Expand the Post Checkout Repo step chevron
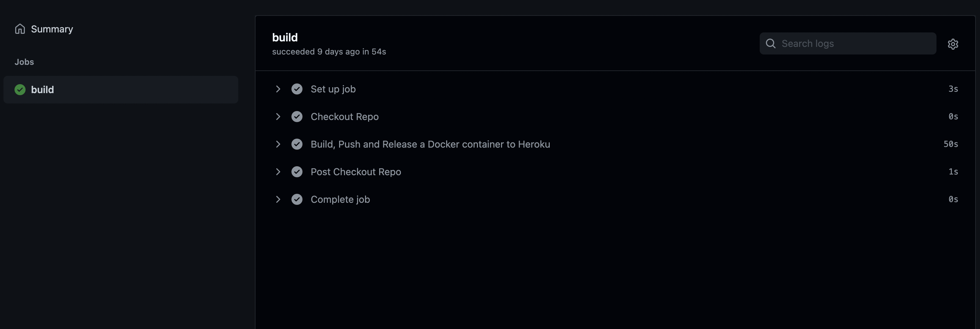The height and width of the screenshot is (329, 980). click(278, 172)
